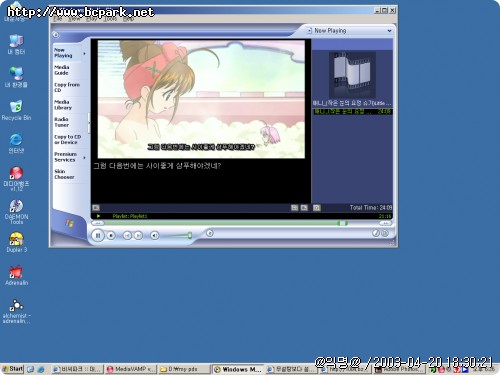Switch to Adobe Photoshop taskbar button
Viewport: 500px width, 375px height.
(x=399, y=369)
